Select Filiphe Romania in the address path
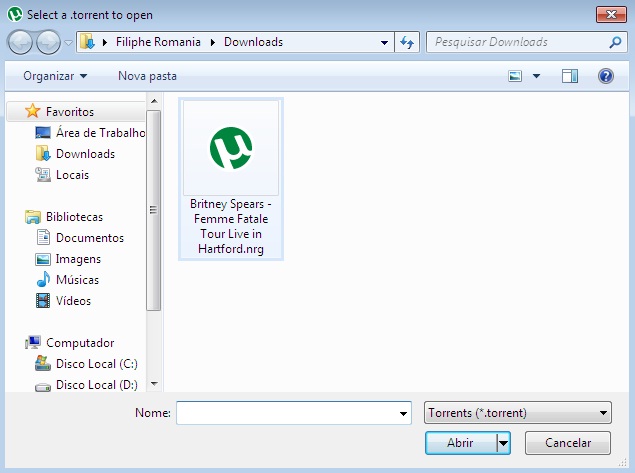The width and height of the screenshot is (635, 473). tap(158, 42)
